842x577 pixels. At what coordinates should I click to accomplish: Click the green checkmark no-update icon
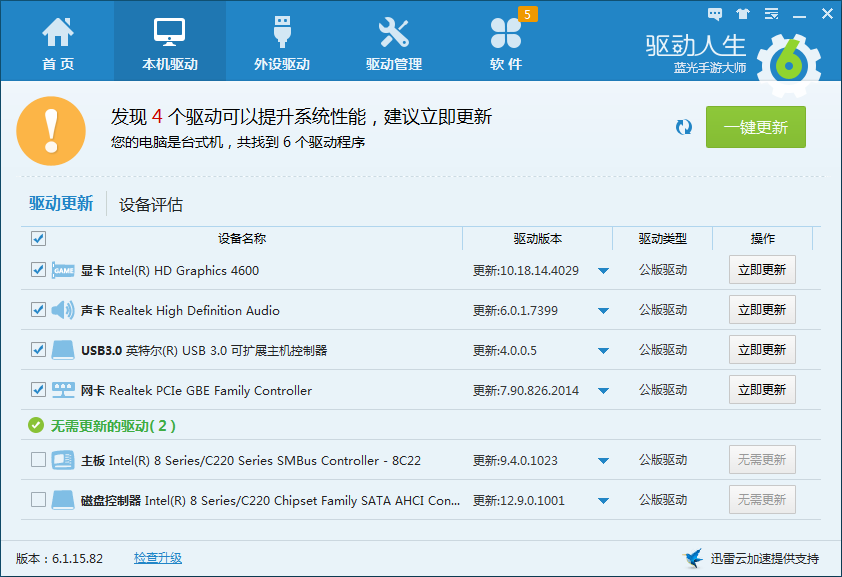[x=36, y=426]
